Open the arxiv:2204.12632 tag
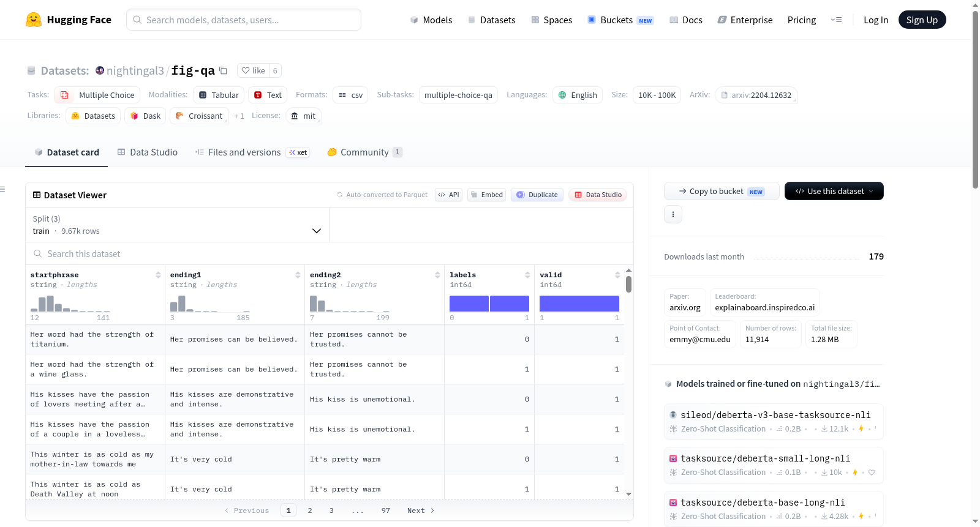The image size is (980, 527). point(756,95)
